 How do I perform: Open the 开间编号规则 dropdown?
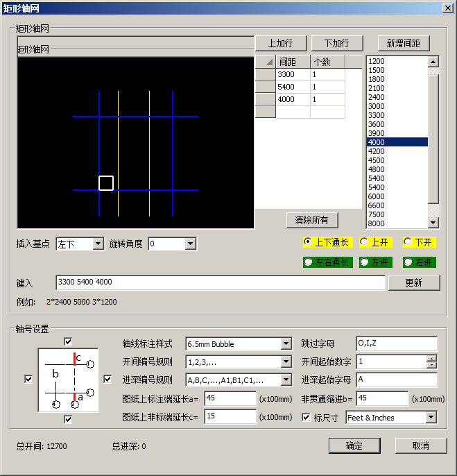[286, 362]
